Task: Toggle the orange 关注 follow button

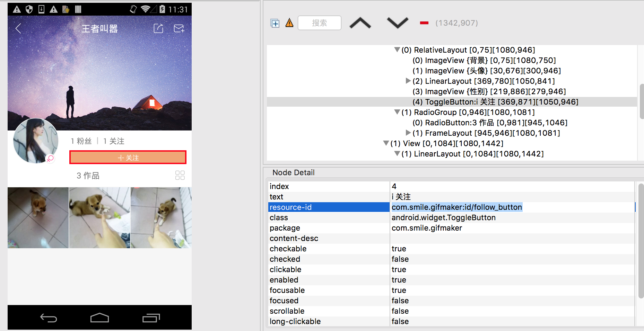Action: 128,158
